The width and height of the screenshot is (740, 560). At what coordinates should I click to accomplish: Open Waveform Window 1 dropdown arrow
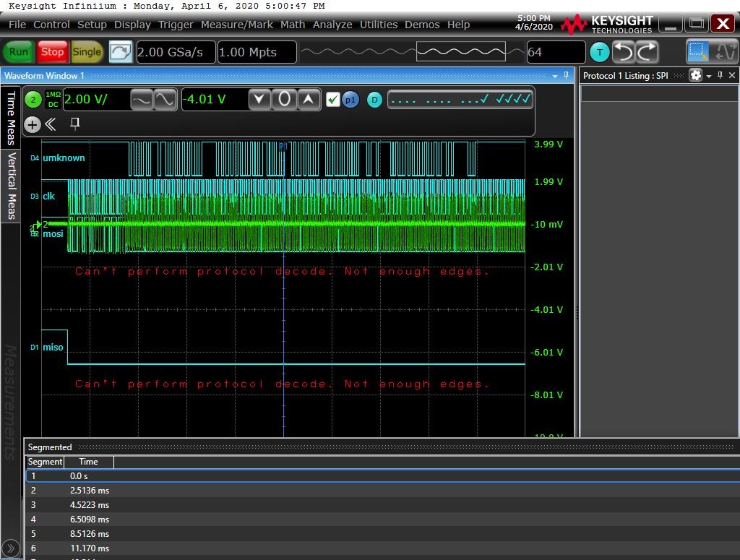pos(555,76)
